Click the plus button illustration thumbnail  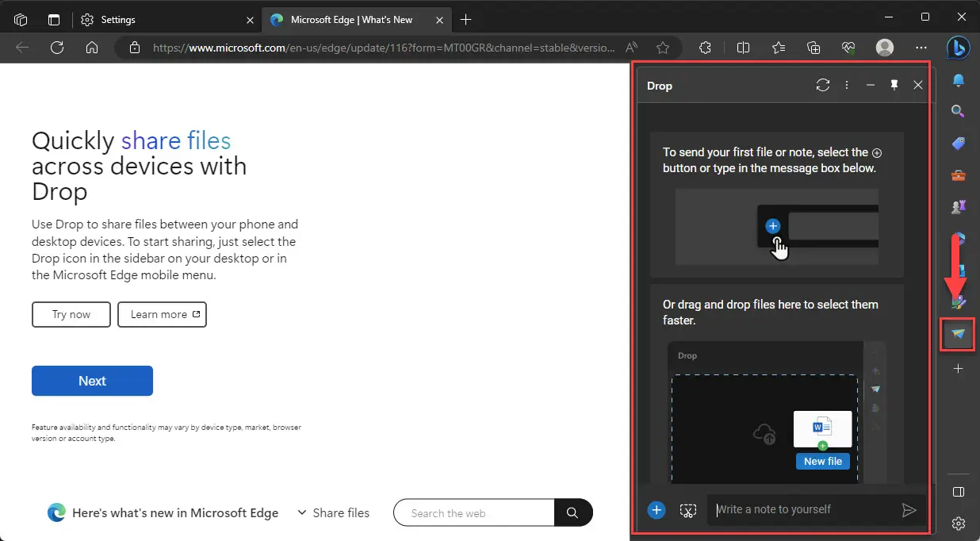click(777, 226)
